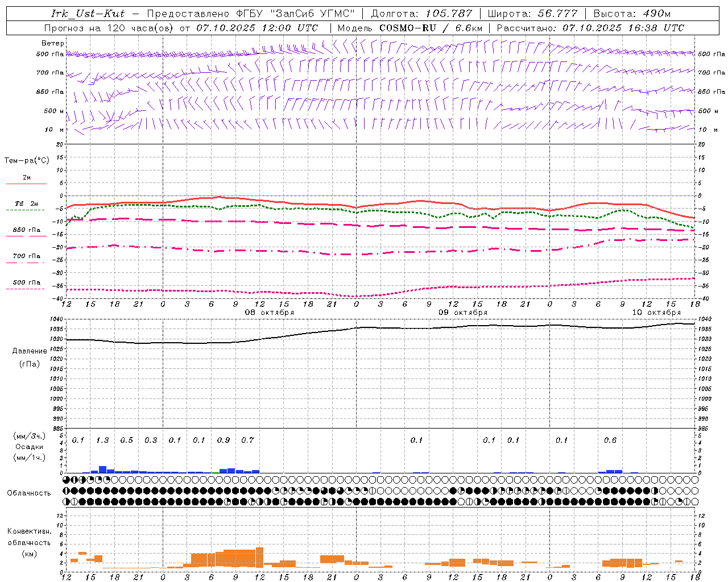Image resolution: width=728 pixels, height=582 pixels.
Task: Click the 'Долгота: 105.787' value
Action: pyautogui.click(x=421, y=14)
